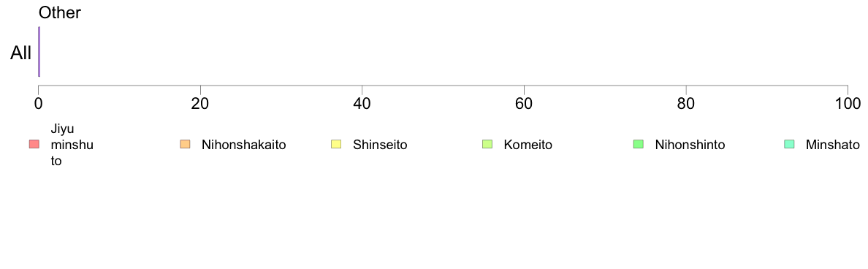868x269 pixels.
Task: Select the Minshato legend label
Action: pos(833,145)
